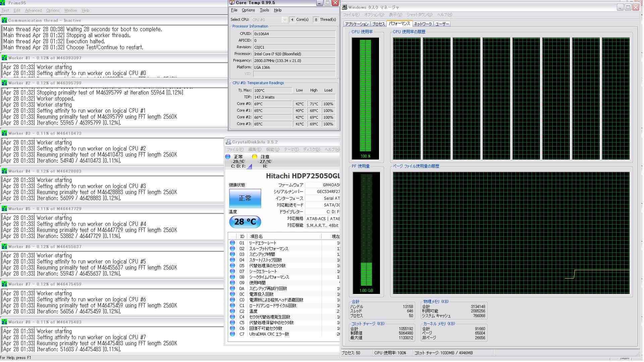This screenshot has width=644, height=362.
Task: Click the Frequency field in Core Temp
Action: (294, 61)
